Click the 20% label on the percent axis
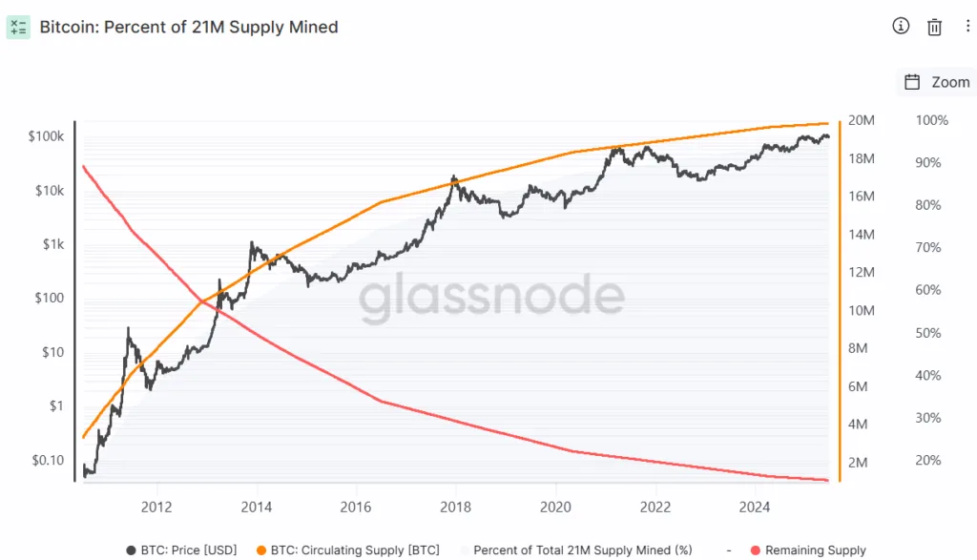The width and height of the screenshot is (977, 560). (928, 461)
